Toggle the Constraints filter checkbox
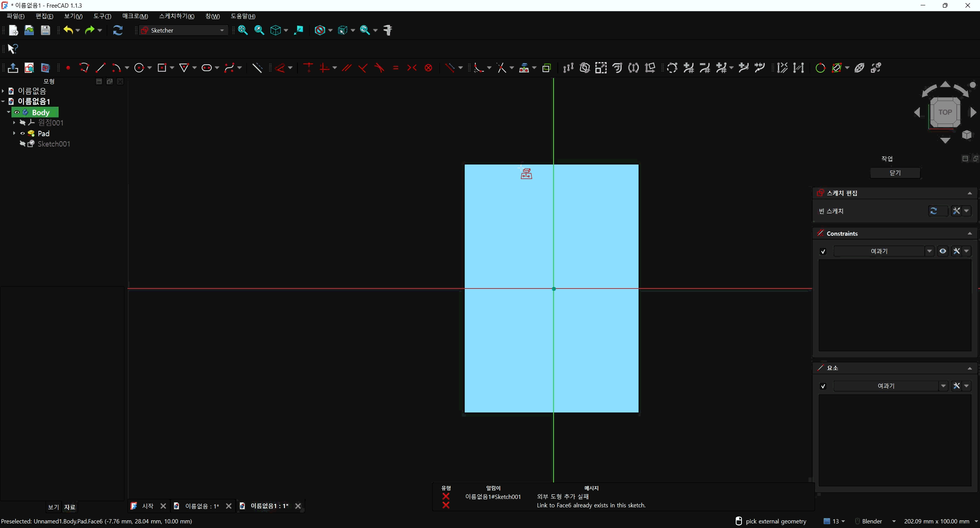Viewport: 980px width, 528px height. (x=823, y=251)
